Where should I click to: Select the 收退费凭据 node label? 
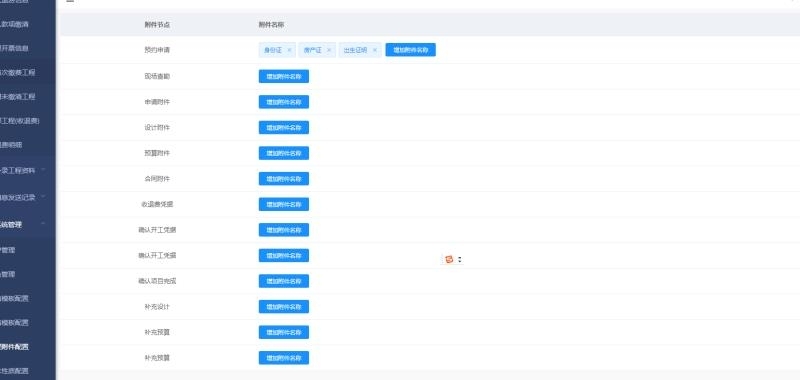click(x=157, y=204)
